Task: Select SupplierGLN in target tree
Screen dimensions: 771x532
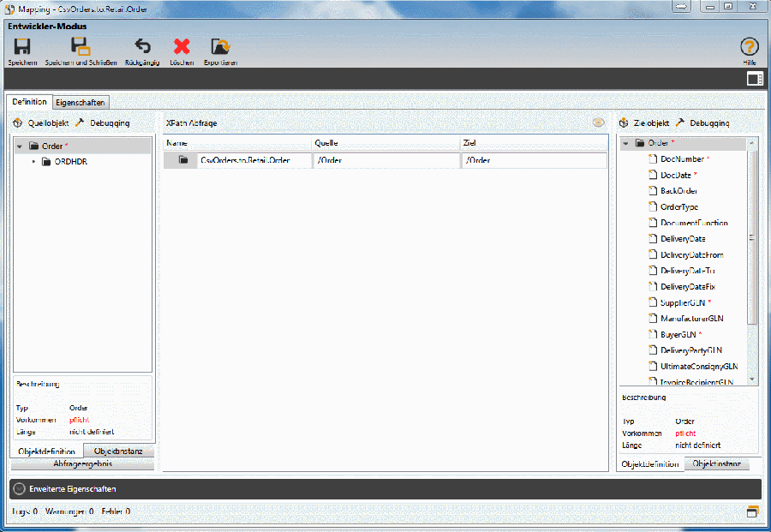Action: pos(681,302)
